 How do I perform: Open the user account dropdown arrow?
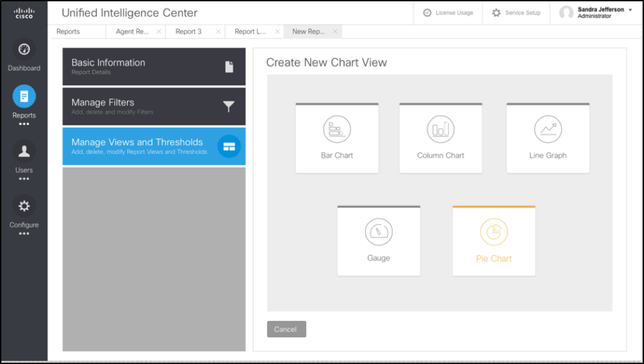630,10
